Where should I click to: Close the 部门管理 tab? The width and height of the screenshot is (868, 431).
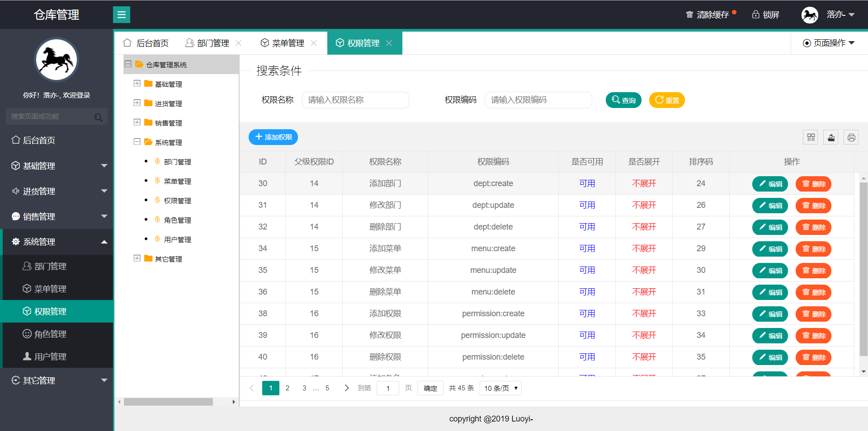pyautogui.click(x=239, y=43)
